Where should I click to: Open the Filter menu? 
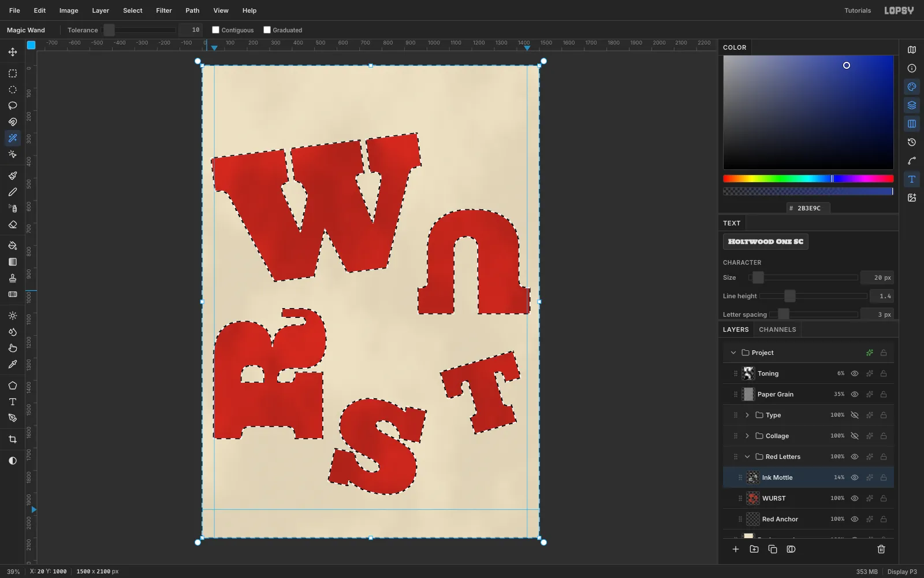point(164,10)
